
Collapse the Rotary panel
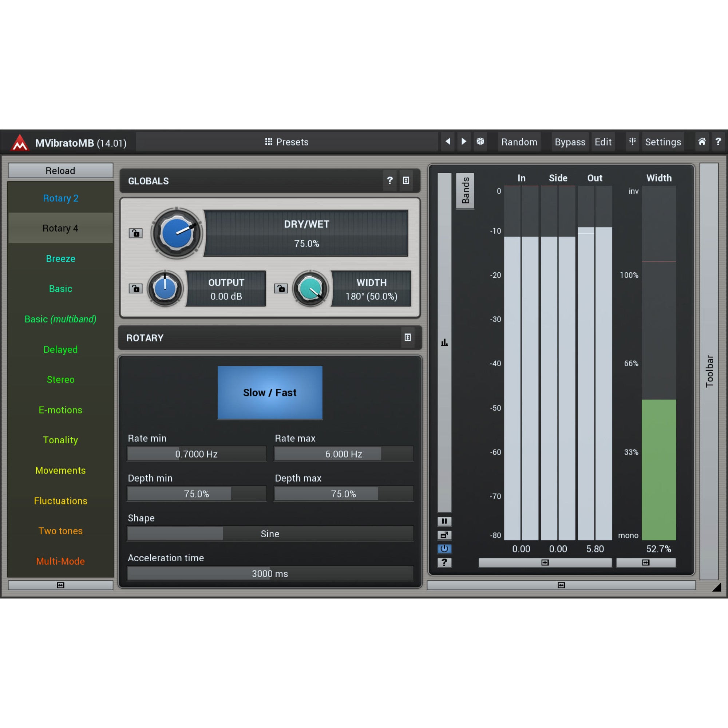tap(408, 337)
